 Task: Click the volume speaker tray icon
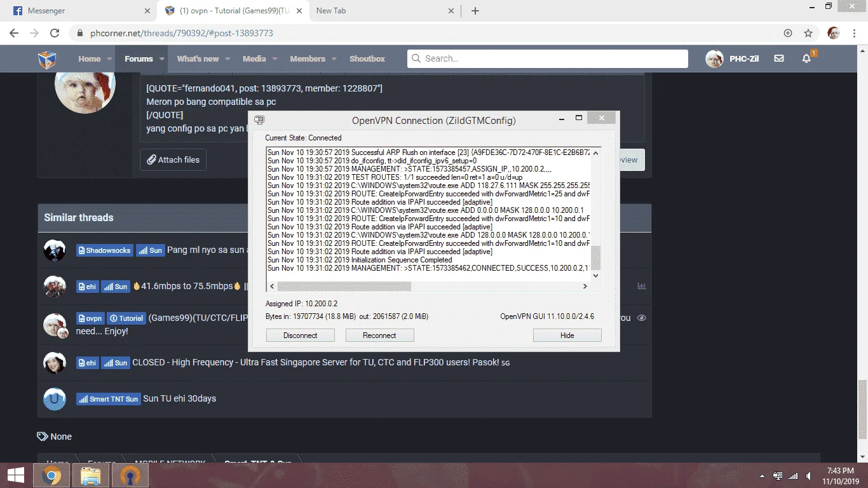[x=809, y=476]
